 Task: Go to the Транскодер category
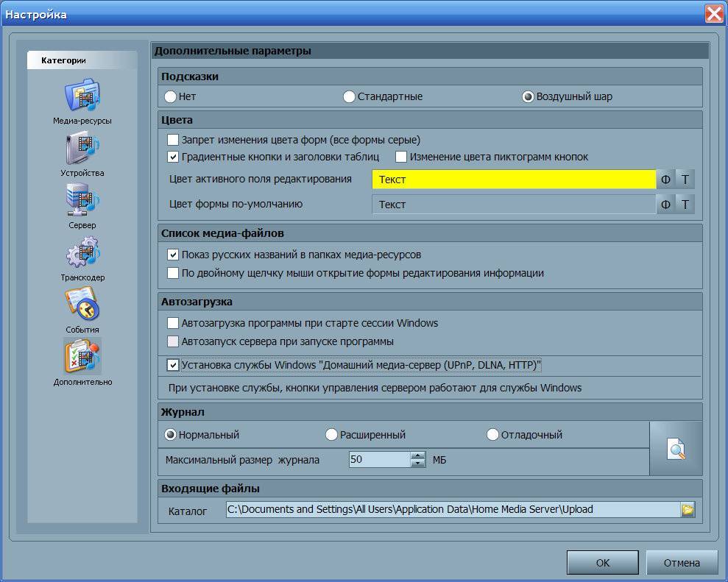pyautogui.click(x=82, y=253)
